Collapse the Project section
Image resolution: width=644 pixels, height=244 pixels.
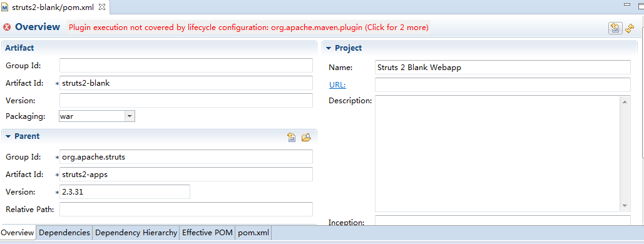tap(329, 48)
